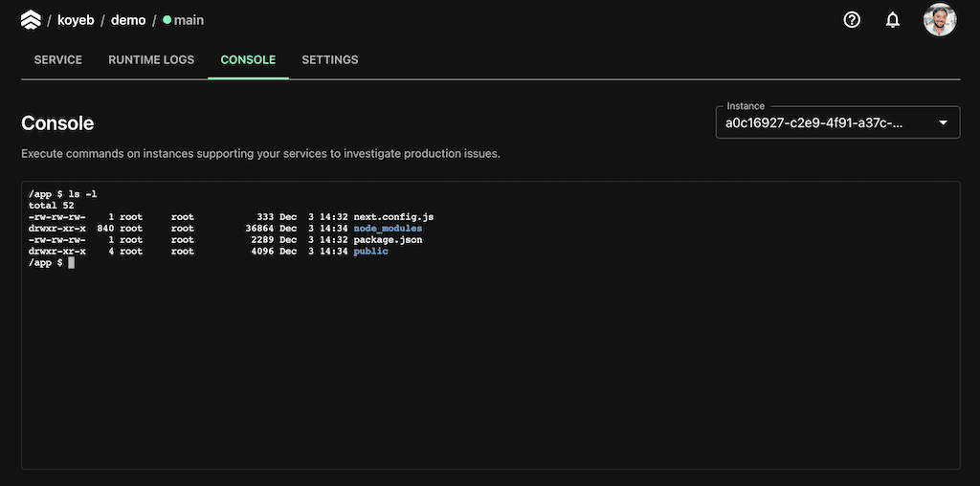Image resolution: width=980 pixels, height=486 pixels.
Task: Focus the terminal prompt cursor
Action: click(71, 263)
